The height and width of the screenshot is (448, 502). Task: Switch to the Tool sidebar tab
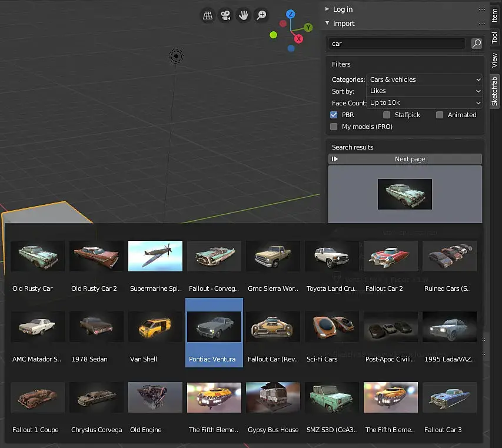[x=494, y=38]
